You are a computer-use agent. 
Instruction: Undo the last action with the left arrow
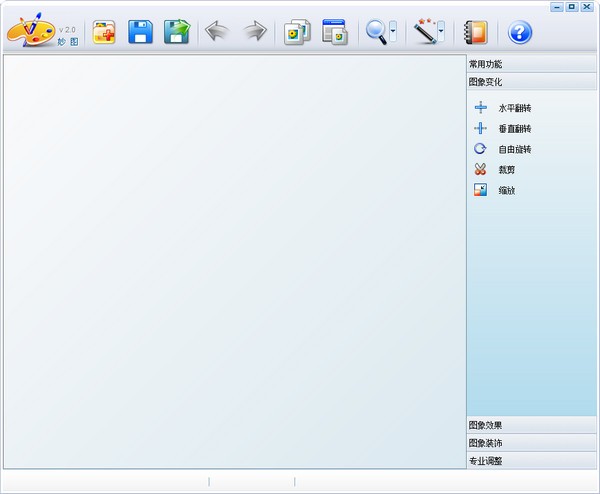(x=217, y=33)
